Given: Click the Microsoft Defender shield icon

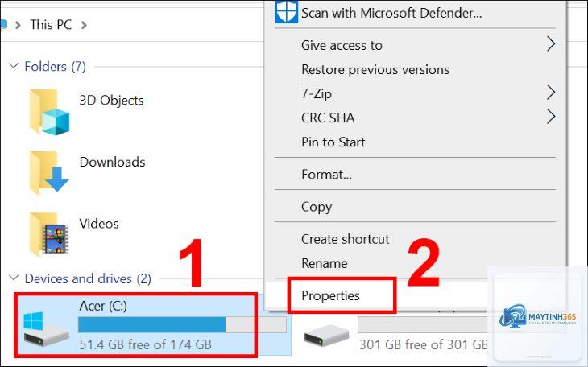Looking at the screenshot, I should click(286, 11).
